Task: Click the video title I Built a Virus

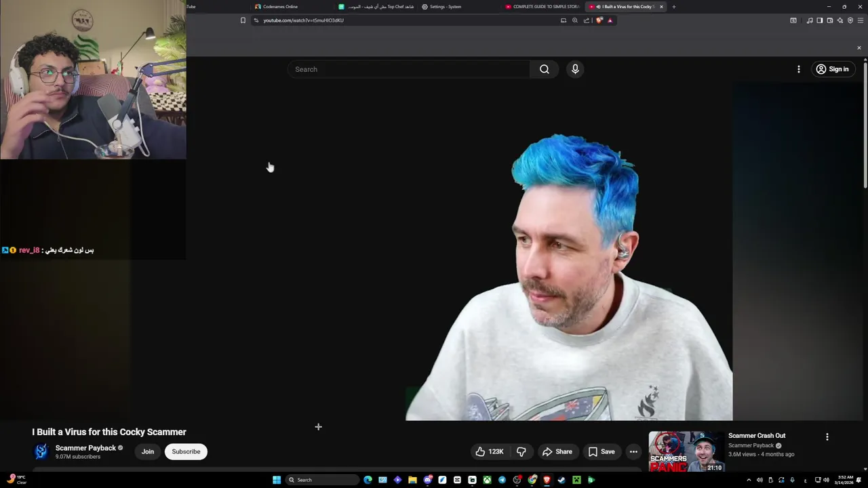Action: [109, 432]
